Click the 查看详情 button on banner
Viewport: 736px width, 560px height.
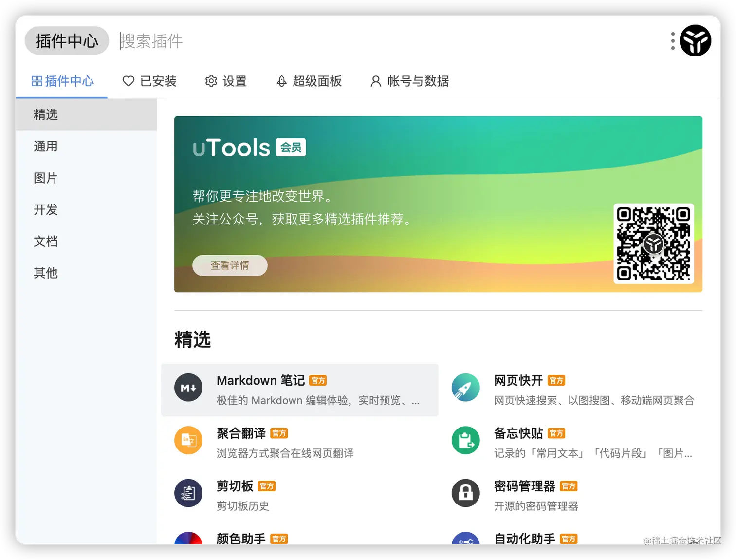[229, 265]
